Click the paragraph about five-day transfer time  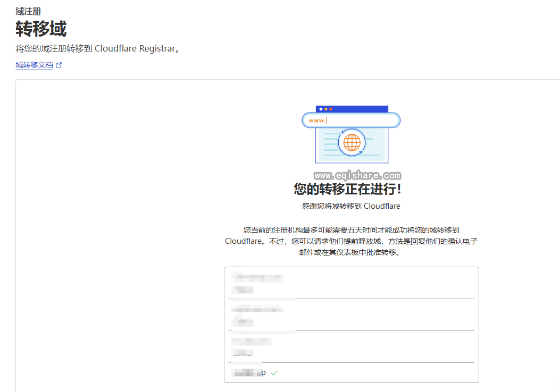click(x=351, y=241)
